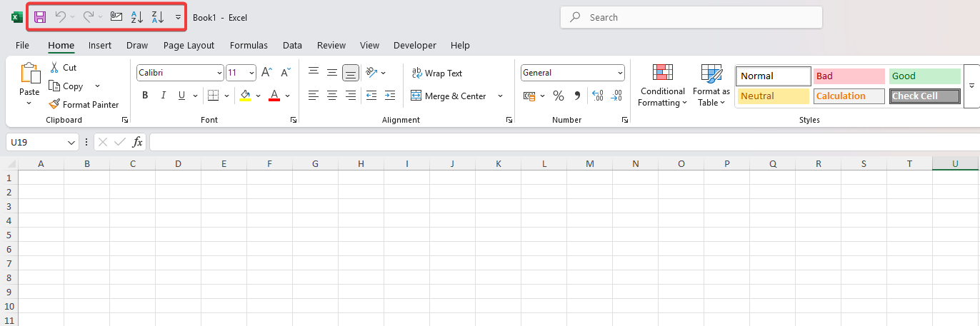Click the Cut scissors button
This screenshot has height=326, width=980.
(x=63, y=68)
